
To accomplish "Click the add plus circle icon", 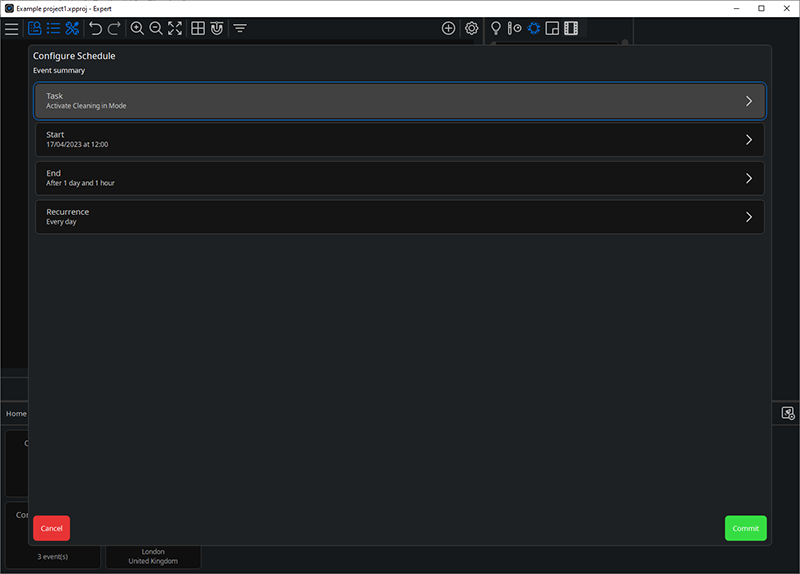I will point(448,29).
